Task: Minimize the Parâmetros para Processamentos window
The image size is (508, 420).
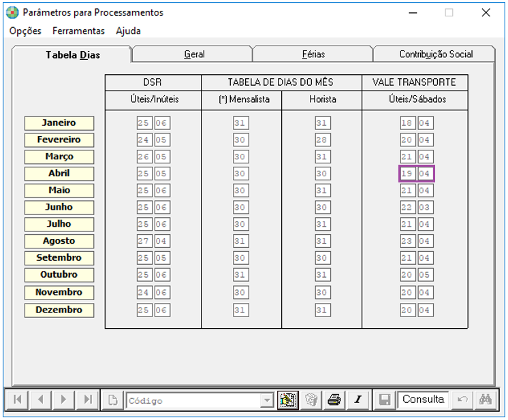Action: point(413,13)
